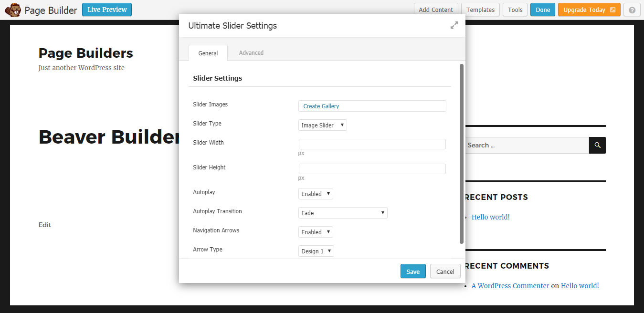The image size is (644, 313).
Task: Click the Just another WordPress site tagline
Action: click(82, 68)
